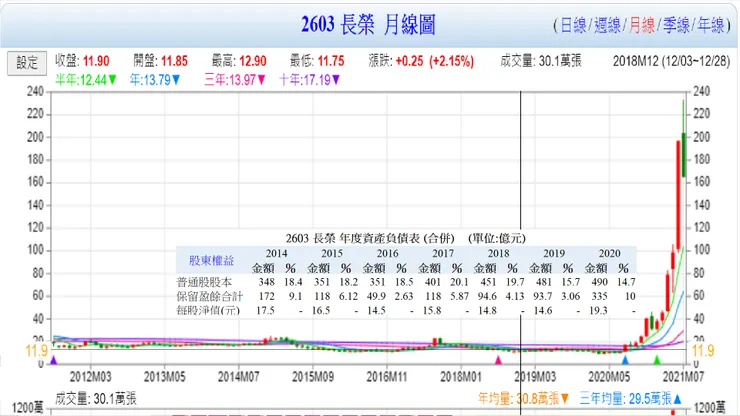This screenshot has height=416, width=740.
Task: Click the 十年:17.19 moving average label
Action: pyautogui.click(x=310, y=80)
